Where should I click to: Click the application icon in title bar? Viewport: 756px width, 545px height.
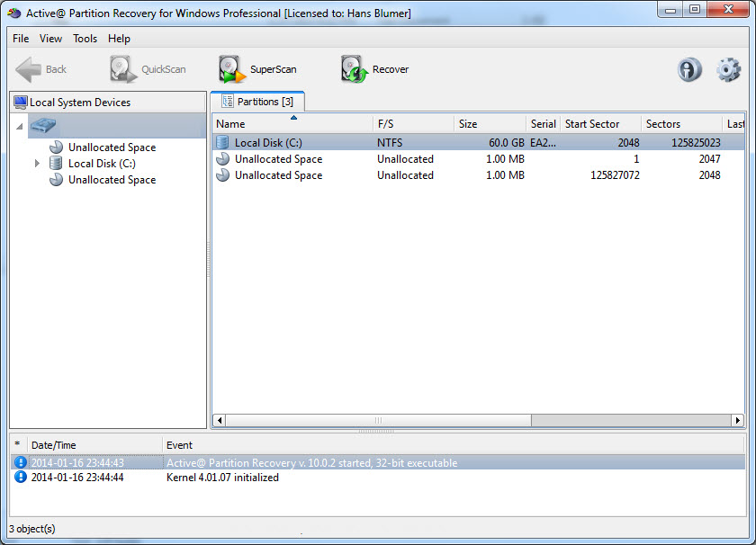pyautogui.click(x=14, y=13)
